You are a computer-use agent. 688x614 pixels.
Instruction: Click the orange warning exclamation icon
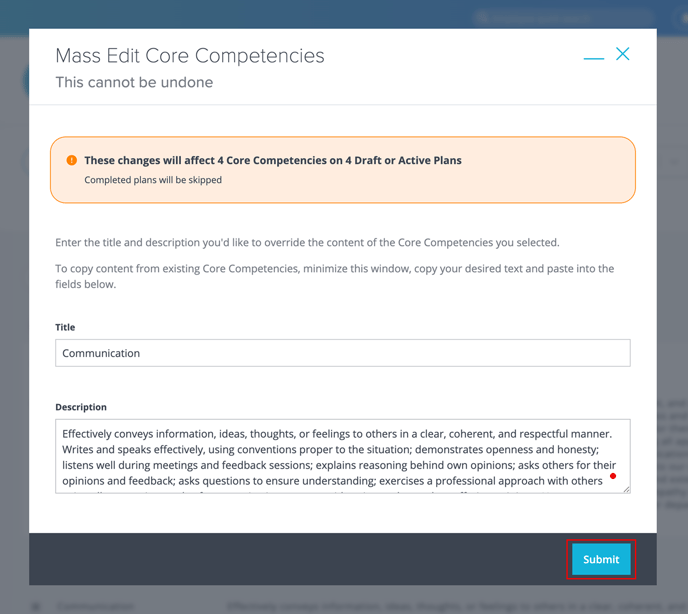pyautogui.click(x=72, y=160)
